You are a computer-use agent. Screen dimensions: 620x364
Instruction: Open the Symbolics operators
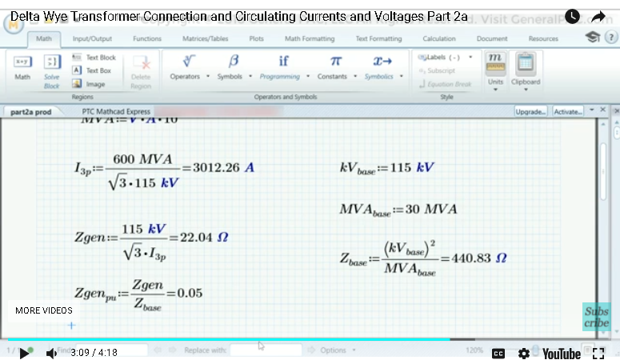[382, 61]
